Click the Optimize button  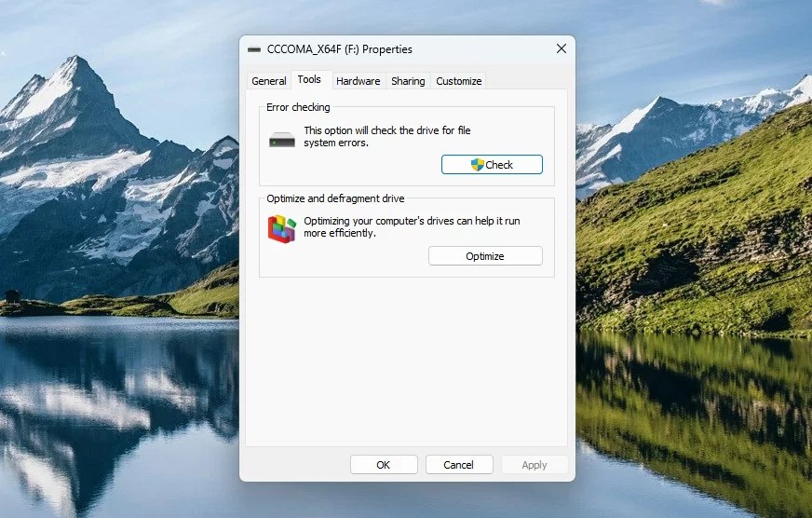[485, 256]
